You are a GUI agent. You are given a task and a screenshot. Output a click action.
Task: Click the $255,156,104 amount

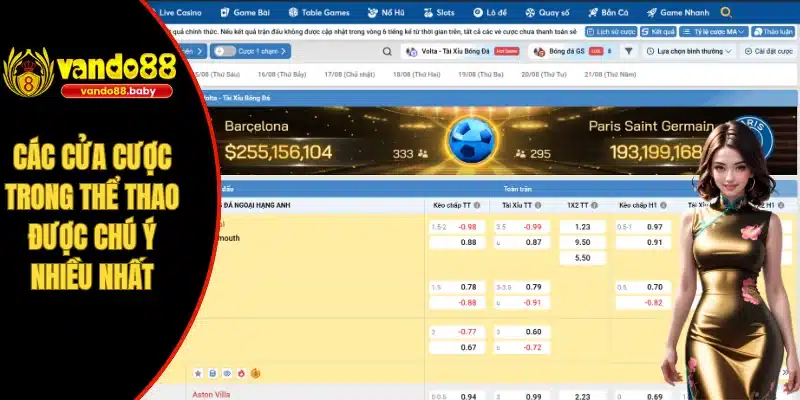(x=279, y=152)
